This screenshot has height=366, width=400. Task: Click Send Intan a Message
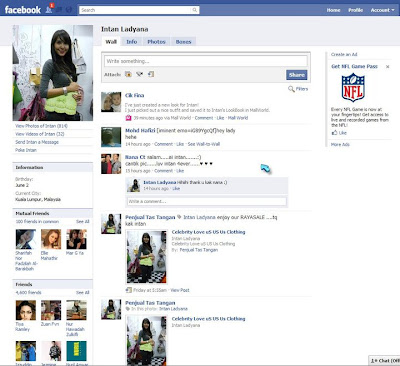click(x=37, y=142)
